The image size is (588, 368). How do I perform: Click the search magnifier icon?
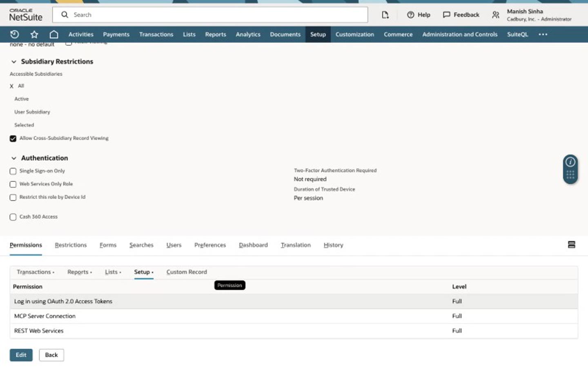[x=65, y=15]
